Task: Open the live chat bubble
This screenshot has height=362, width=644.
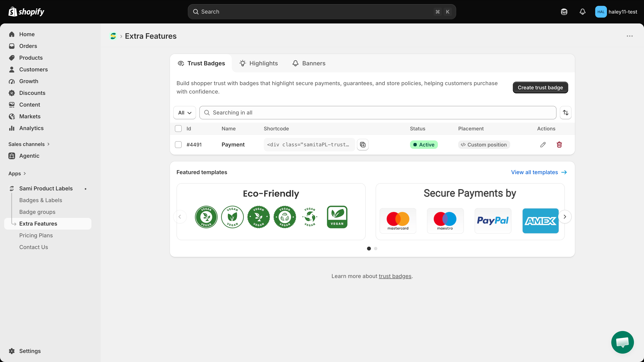Action: pyautogui.click(x=622, y=342)
